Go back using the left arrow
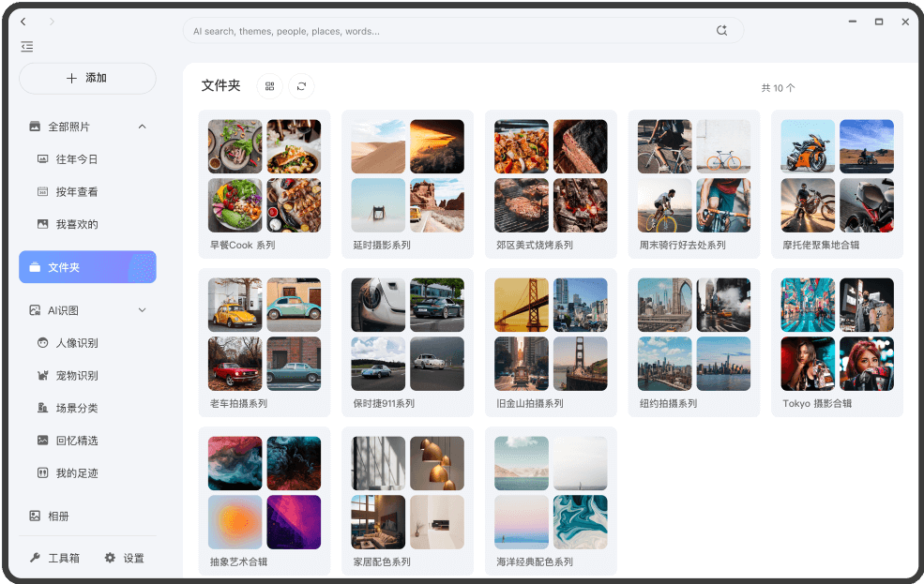The height and width of the screenshot is (584, 924). click(x=23, y=22)
